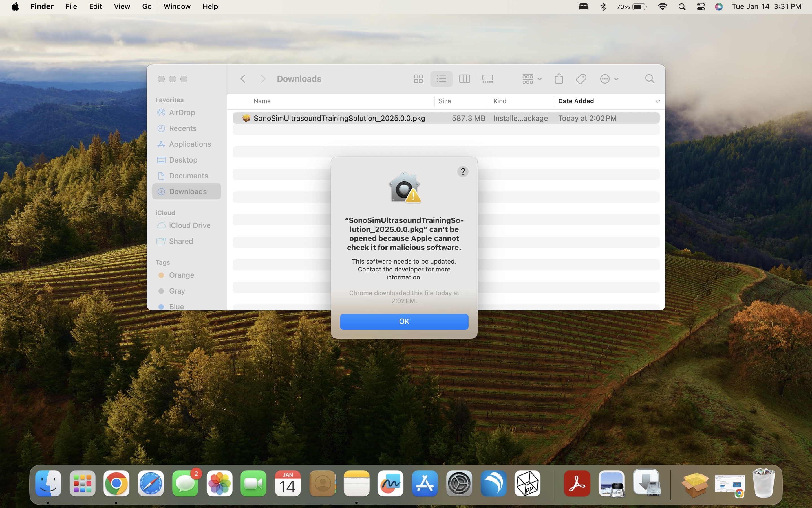Open the Window menu
The image size is (812, 508).
tap(177, 7)
